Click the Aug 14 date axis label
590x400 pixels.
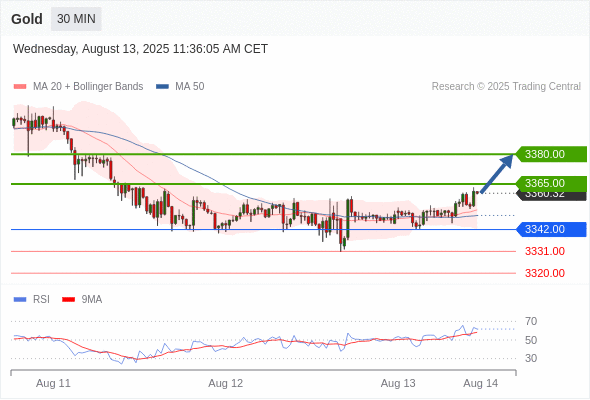[x=481, y=383]
